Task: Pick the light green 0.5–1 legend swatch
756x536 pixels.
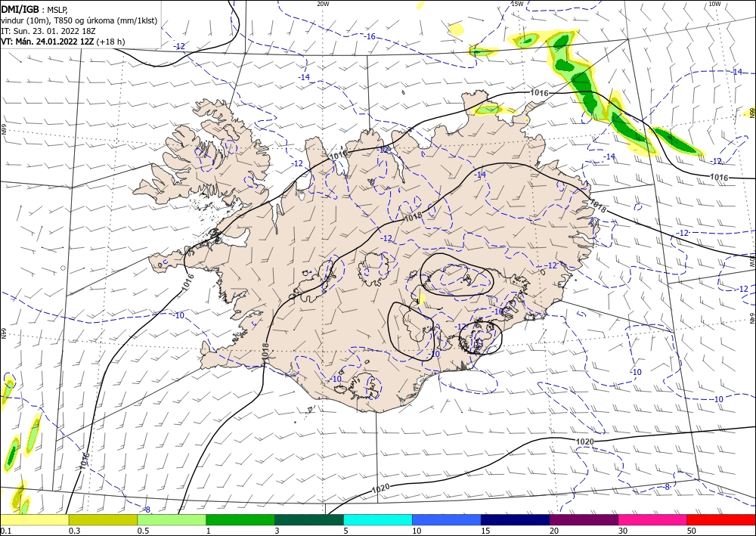Action: [x=172, y=519]
